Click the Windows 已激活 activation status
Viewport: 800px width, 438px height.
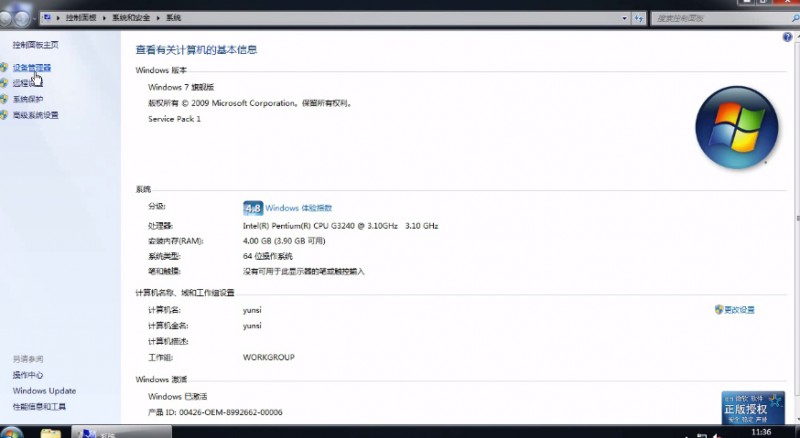pos(178,396)
